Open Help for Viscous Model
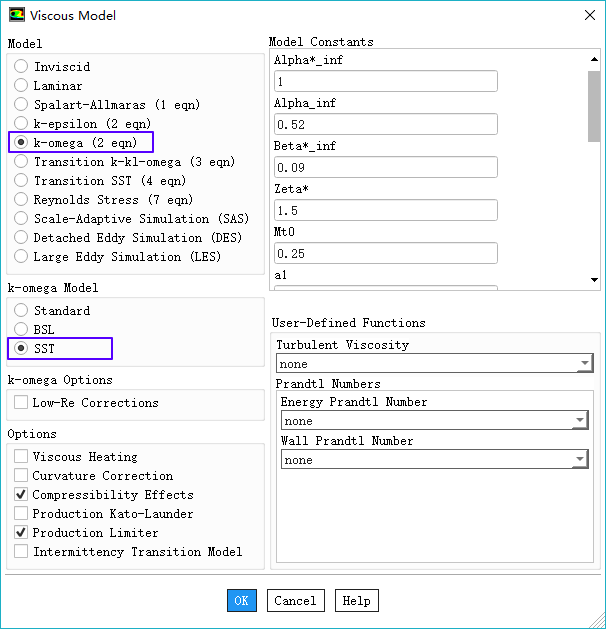Image resolution: width=606 pixels, height=629 pixels. click(357, 600)
